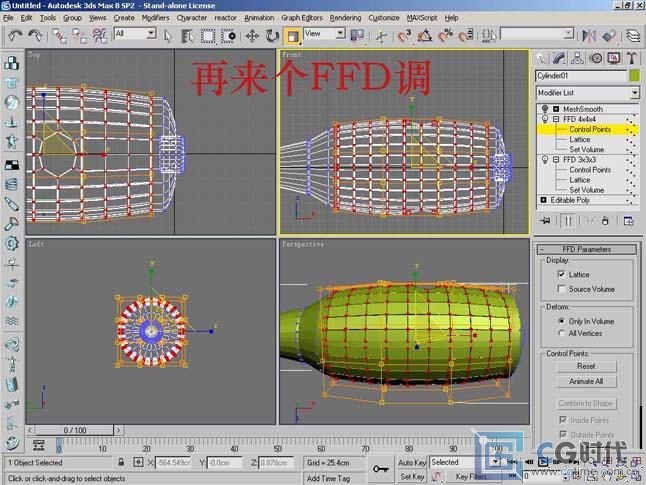
Task: Open the Customize menu
Action: pyautogui.click(x=384, y=18)
